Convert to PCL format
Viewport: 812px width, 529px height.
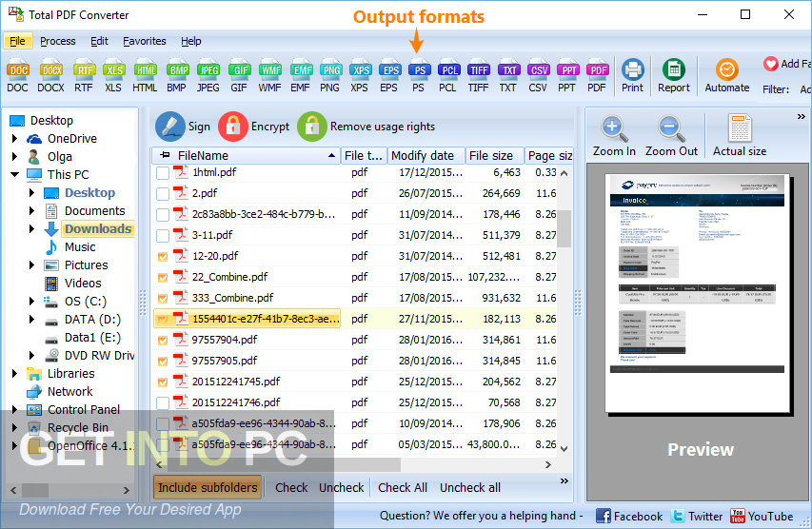(x=448, y=77)
